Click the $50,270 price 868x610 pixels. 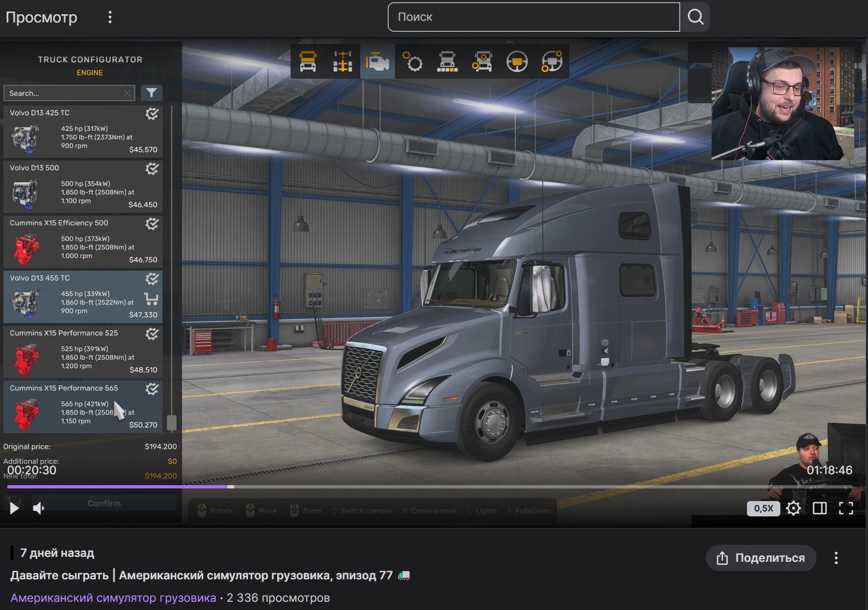click(x=143, y=425)
